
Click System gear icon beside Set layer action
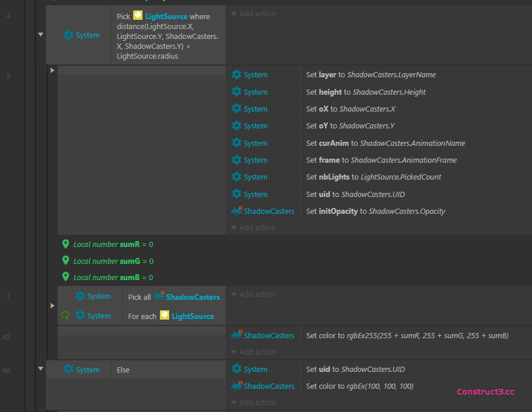(x=237, y=74)
